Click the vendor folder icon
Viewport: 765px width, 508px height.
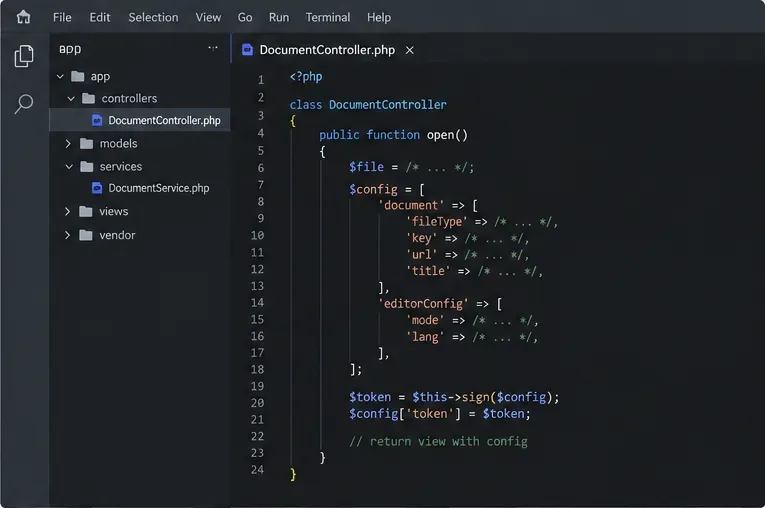coord(86,235)
